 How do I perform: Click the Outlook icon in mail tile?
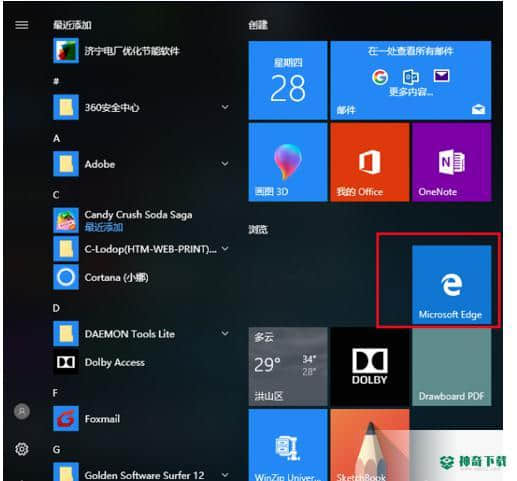coord(411,77)
